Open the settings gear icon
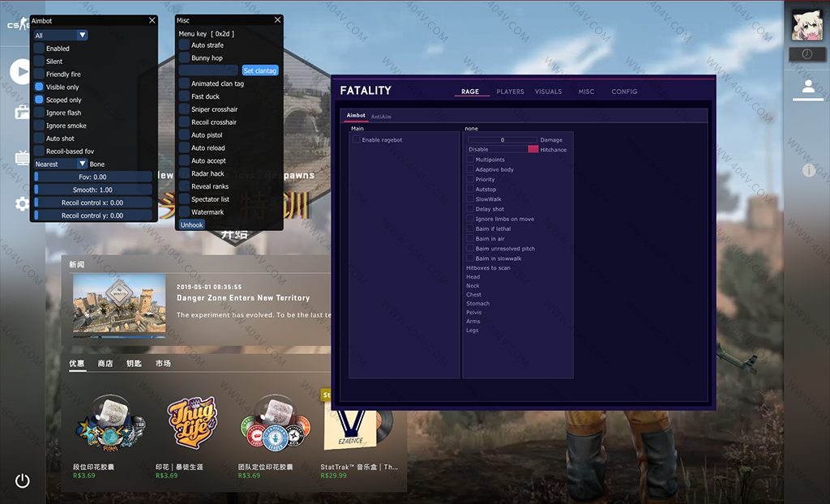This screenshot has height=504, width=830. (x=22, y=203)
